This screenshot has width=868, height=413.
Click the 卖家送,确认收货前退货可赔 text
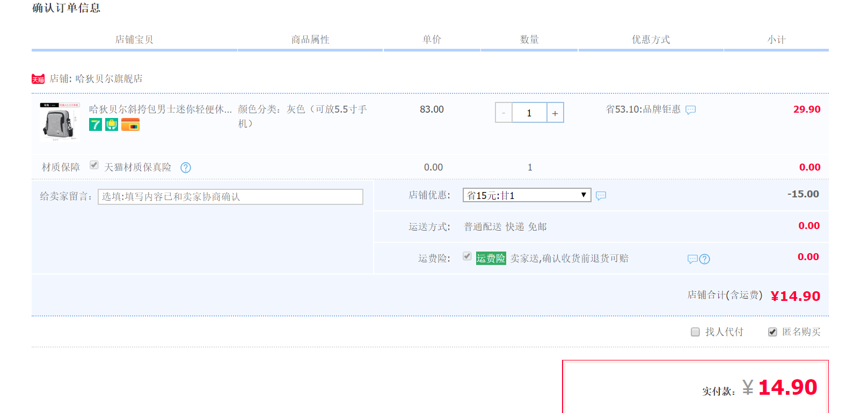coord(569,259)
